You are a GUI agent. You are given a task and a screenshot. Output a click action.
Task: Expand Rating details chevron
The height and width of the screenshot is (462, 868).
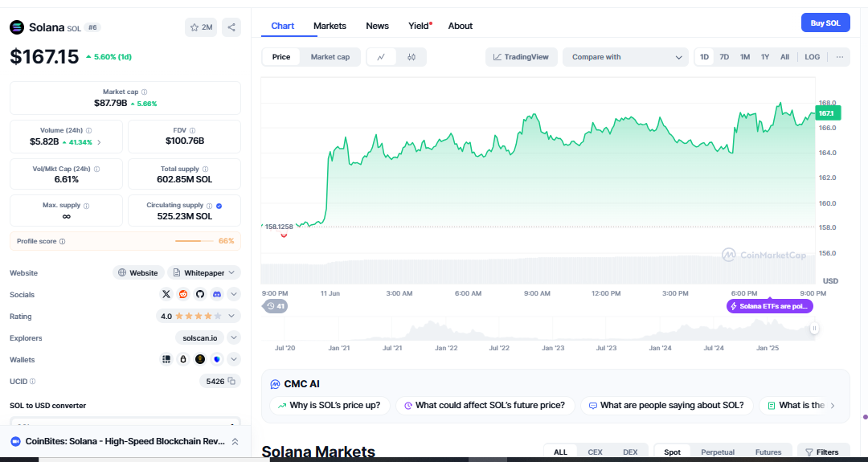pyautogui.click(x=231, y=317)
